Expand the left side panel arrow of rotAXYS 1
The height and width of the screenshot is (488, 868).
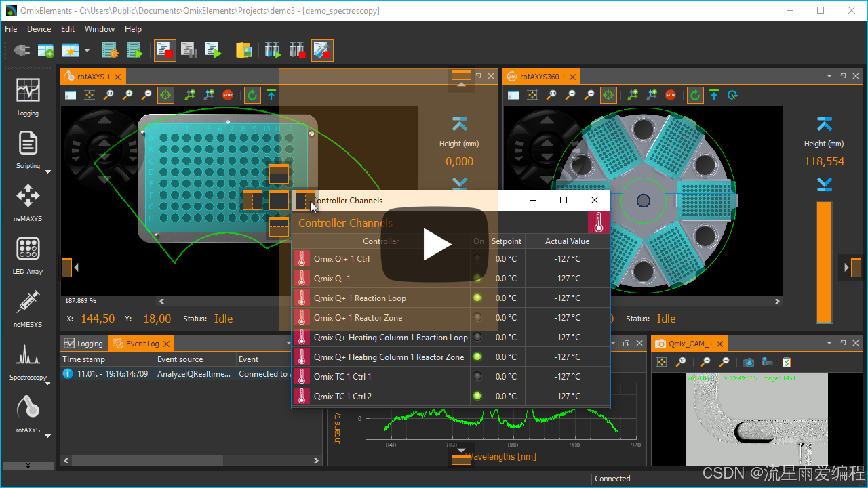76,268
